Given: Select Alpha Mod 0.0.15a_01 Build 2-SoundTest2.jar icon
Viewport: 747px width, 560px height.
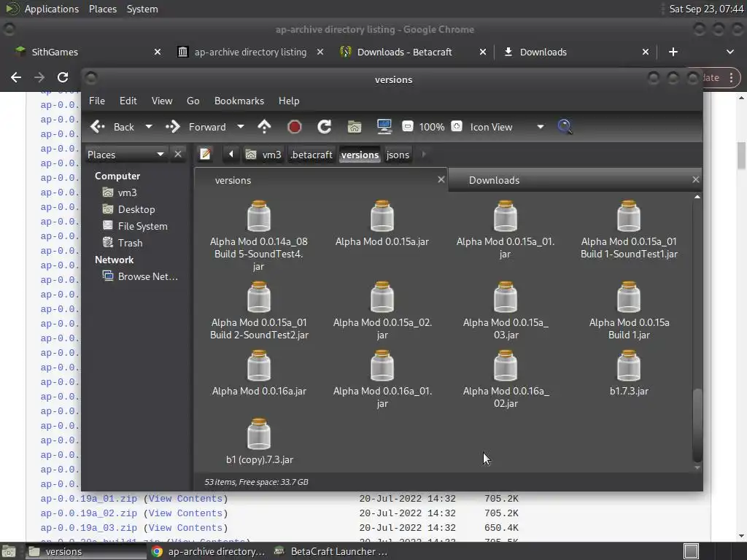Looking at the screenshot, I should [x=259, y=297].
